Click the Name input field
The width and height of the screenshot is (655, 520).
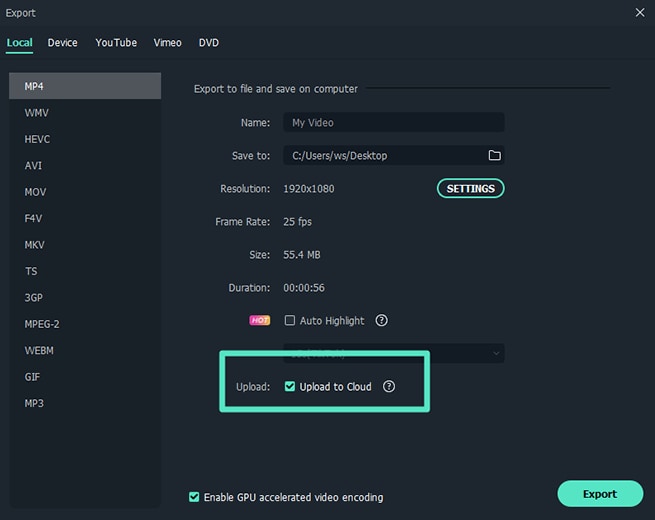tap(394, 123)
